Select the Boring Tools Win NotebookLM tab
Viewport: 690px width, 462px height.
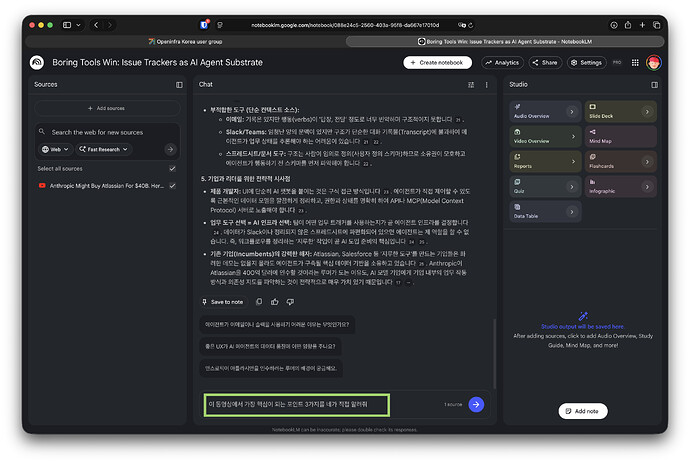[x=504, y=42]
